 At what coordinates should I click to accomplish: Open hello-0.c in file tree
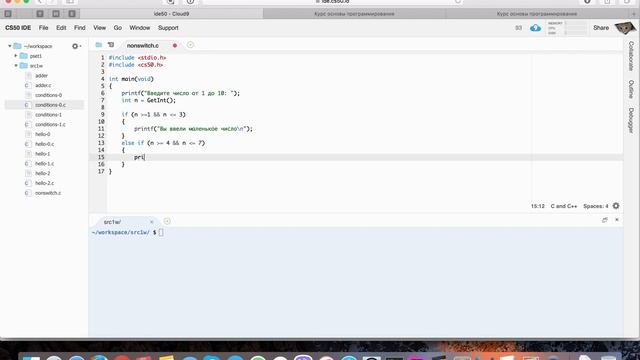coord(44,144)
